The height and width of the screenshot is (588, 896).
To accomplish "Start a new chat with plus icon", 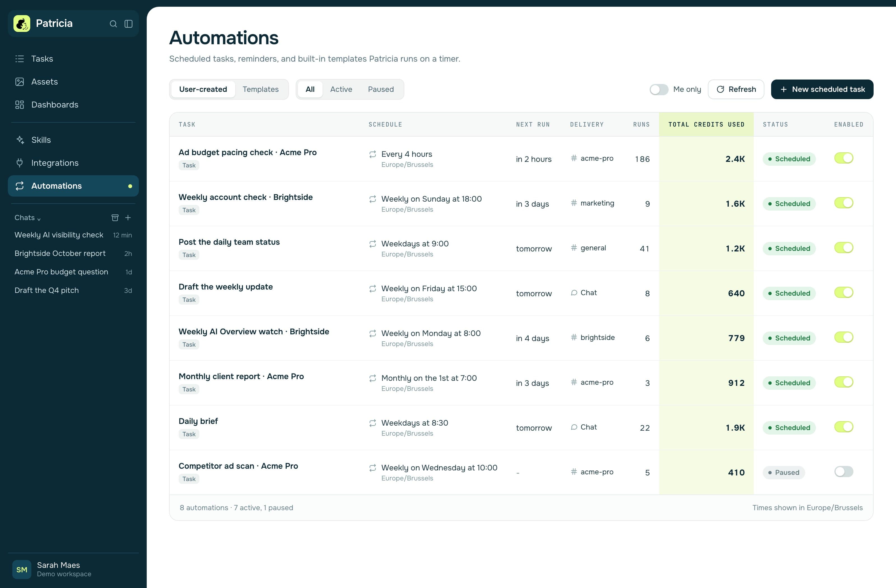I will (128, 218).
